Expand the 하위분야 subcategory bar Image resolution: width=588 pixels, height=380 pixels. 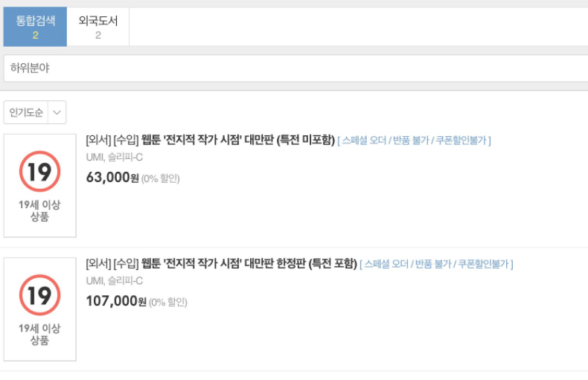tap(295, 68)
